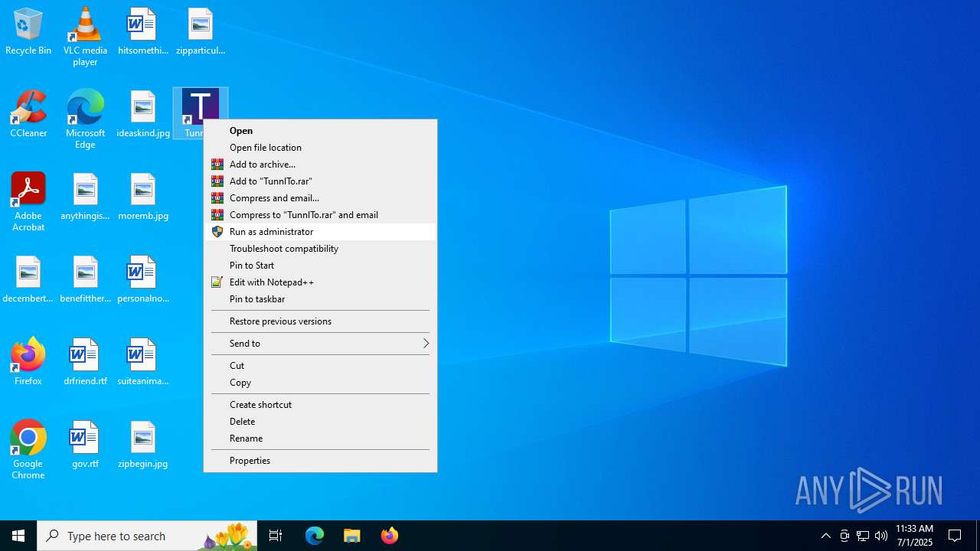Select the Microsoft Edge desktop shortcut
The image size is (980, 551).
[85, 119]
